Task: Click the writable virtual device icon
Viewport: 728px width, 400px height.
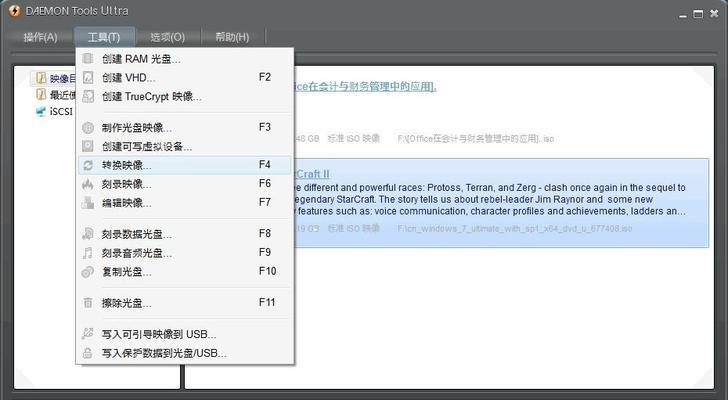Action: click(88, 147)
